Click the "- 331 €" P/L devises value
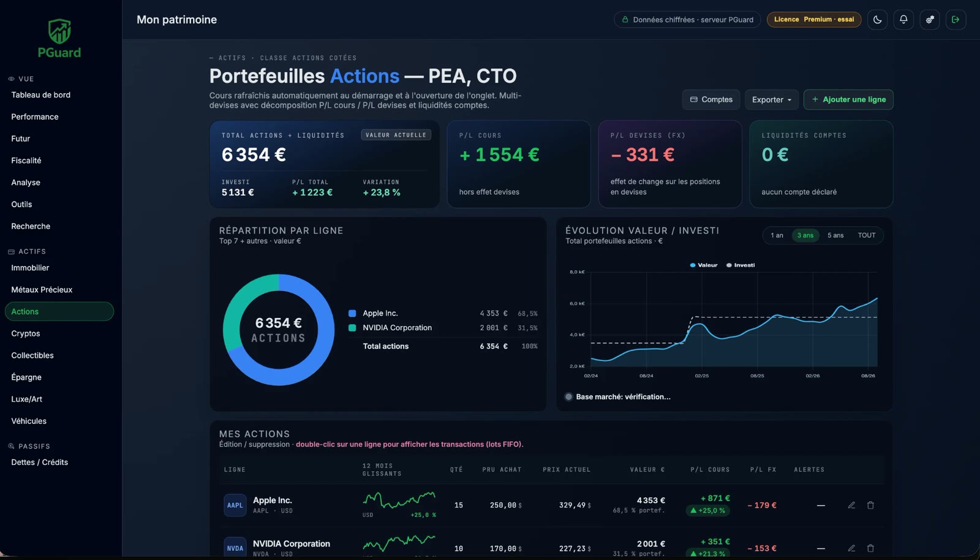Image resolution: width=980 pixels, height=560 pixels. tap(643, 155)
